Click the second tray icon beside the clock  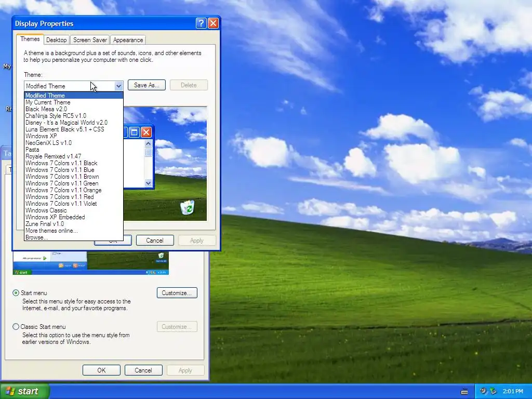click(493, 391)
